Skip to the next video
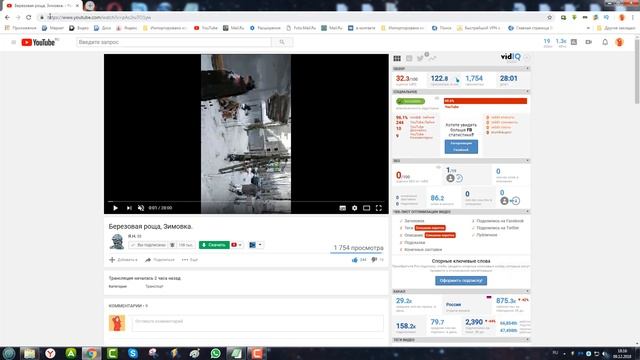The width and height of the screenshot is (640, 360). 129,208
